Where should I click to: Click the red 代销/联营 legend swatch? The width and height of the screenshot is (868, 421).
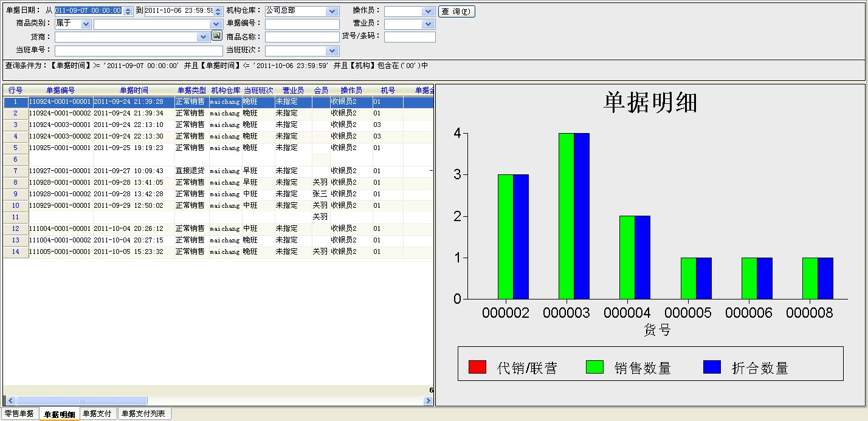(477, 367)
